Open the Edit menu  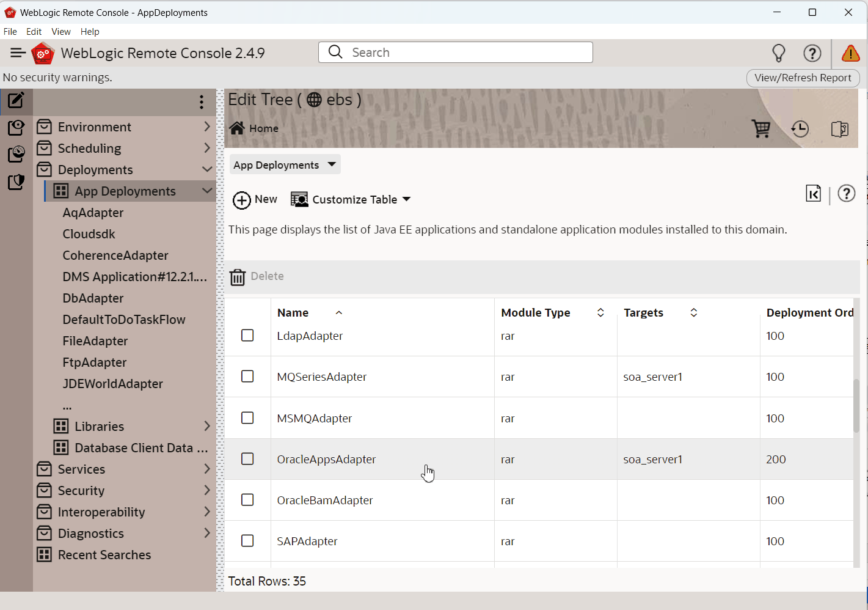pos(34,32)
